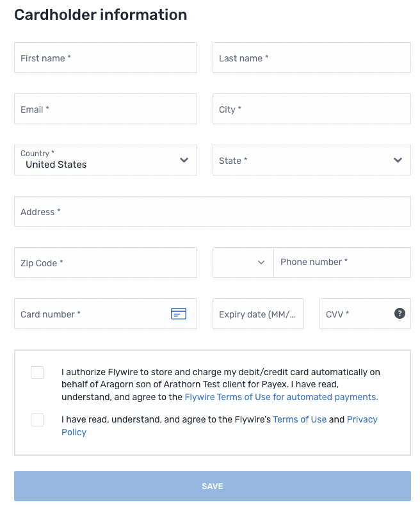This screenshot has width=420, height=507.
Task: Click the Phone number input
Action: pos(341,262)
